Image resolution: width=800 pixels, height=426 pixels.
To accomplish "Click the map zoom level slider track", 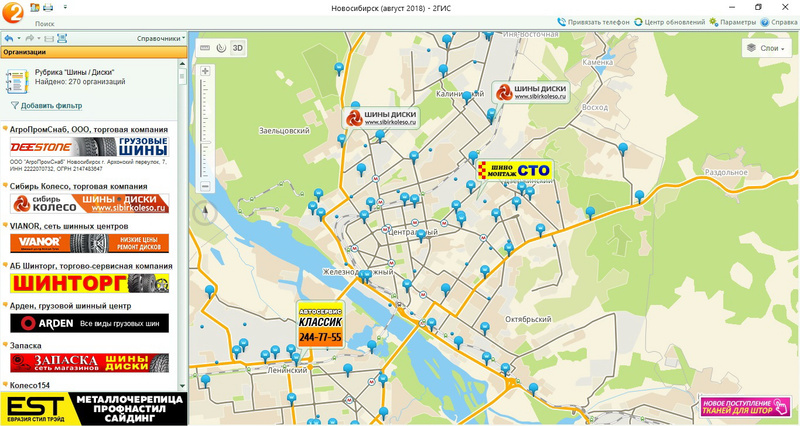I will pyautogui.click(x=205, y=129).
